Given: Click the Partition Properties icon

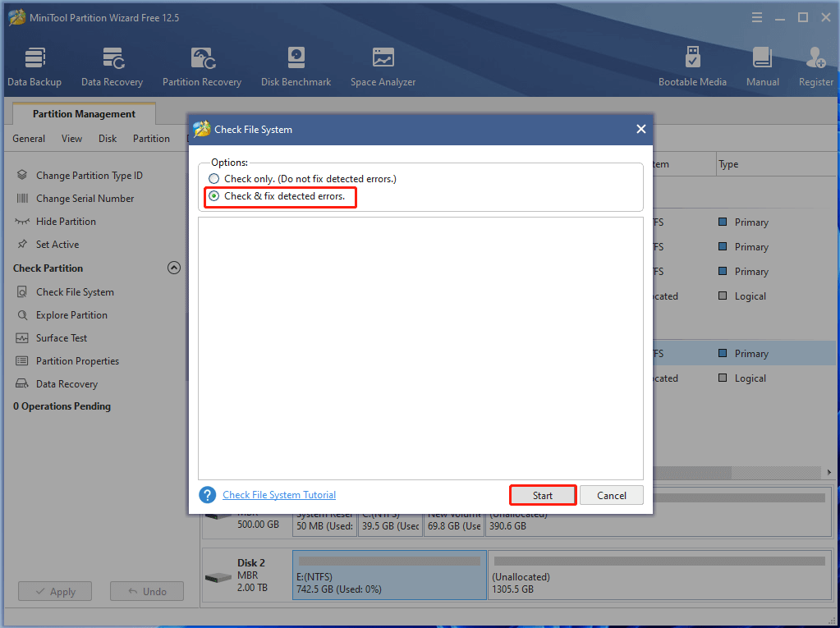Looking at the screenshot, I should point(22,361).
